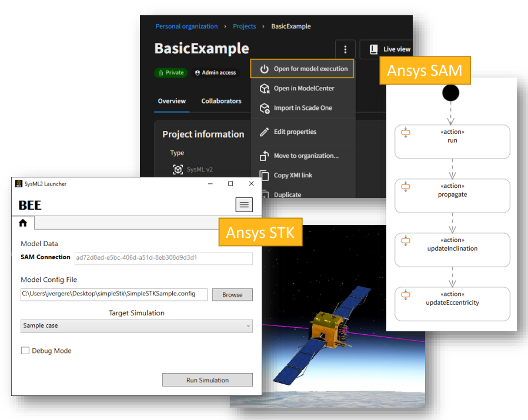This screenshot has height=420, width=528.
Task: Click the Admin access badge
Action: click(216, 73)
